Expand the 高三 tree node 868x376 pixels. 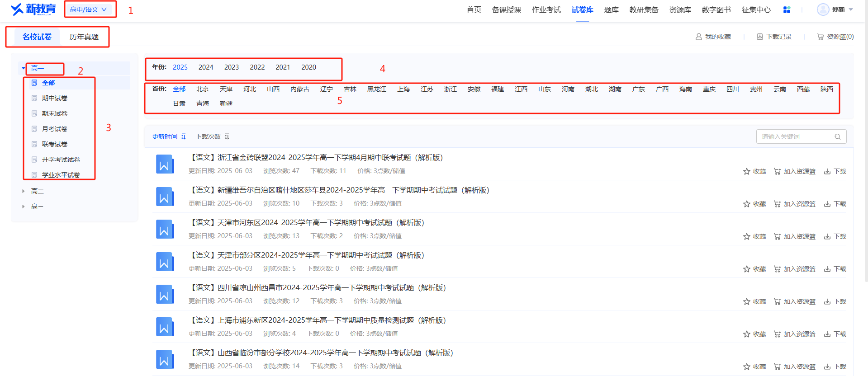point(24,207)
